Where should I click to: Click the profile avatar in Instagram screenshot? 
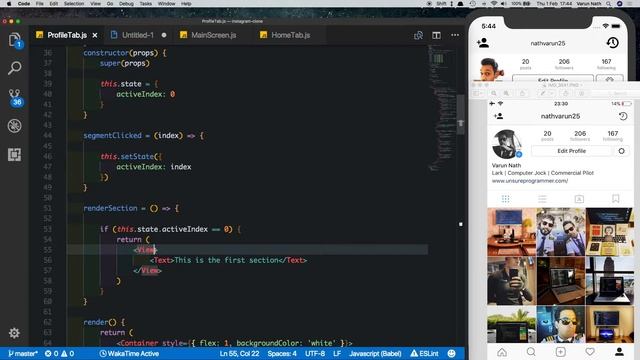(x=507, y=144)
